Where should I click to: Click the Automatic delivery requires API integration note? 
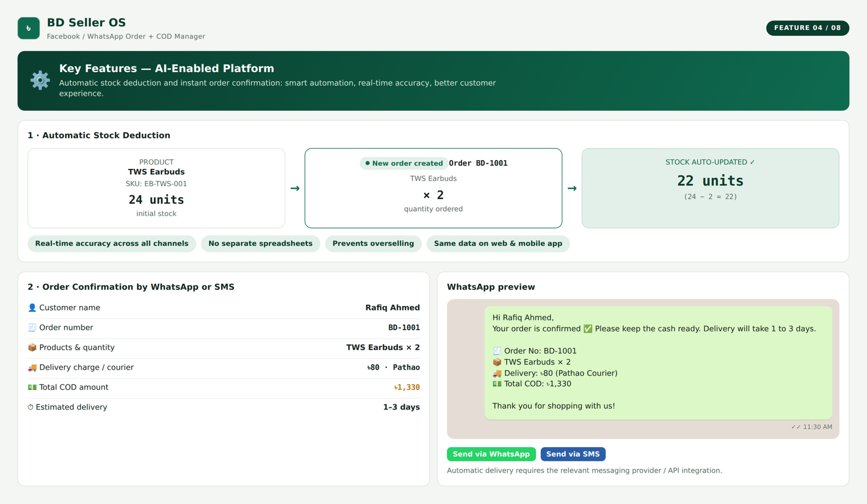(x=584, y=470)
